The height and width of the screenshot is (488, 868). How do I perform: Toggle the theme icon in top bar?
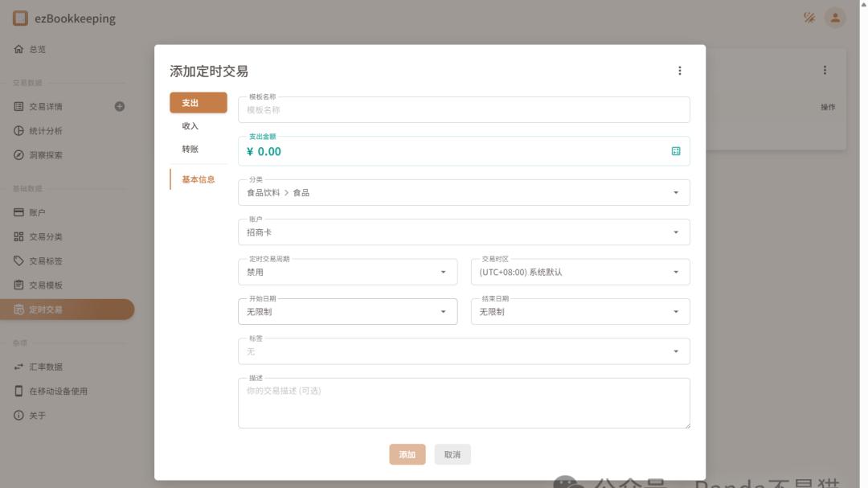tap(809, 18)
